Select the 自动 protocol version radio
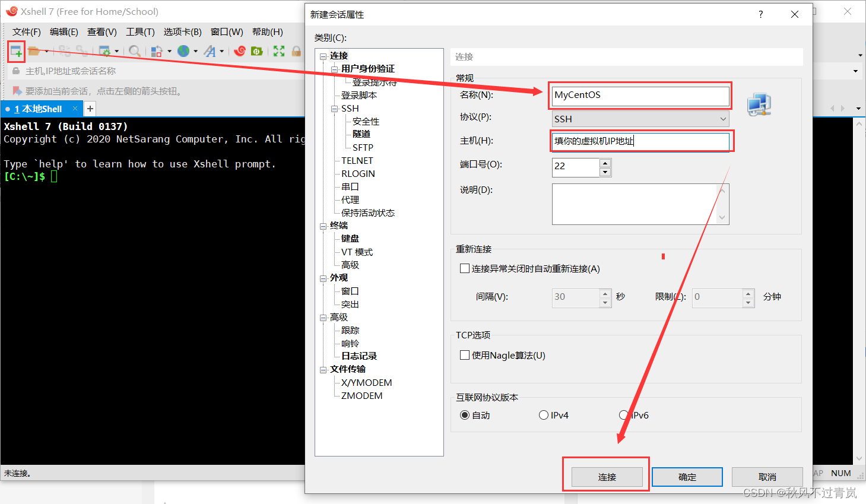The height and width of the screenshot is (504, 866). 465,415
